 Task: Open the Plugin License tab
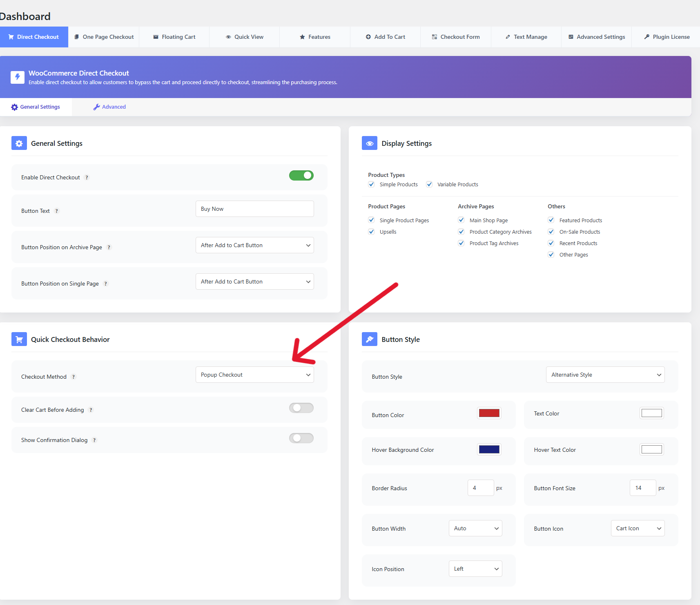pos(667,37)
